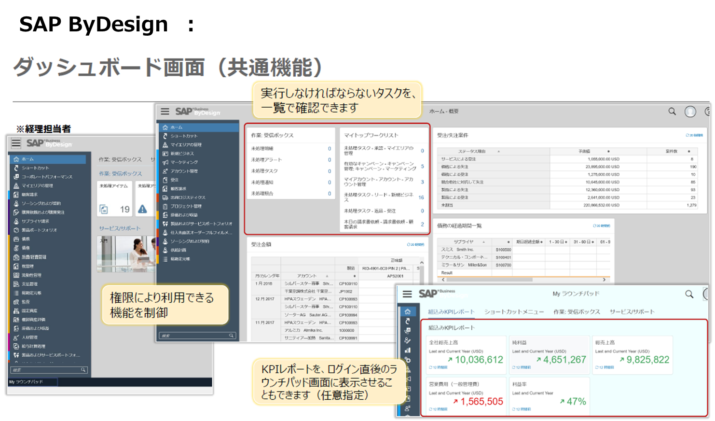Open hamburger menu in My ラウンチパッド window
Viewport: 715px width, 421px height.
pos(407,294)
